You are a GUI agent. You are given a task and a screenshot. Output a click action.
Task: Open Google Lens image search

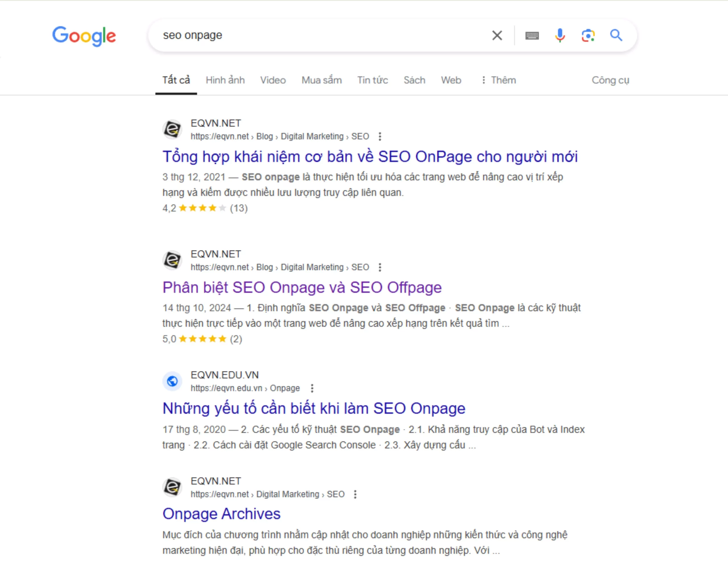pyautogui.click(x=588, y=35)
